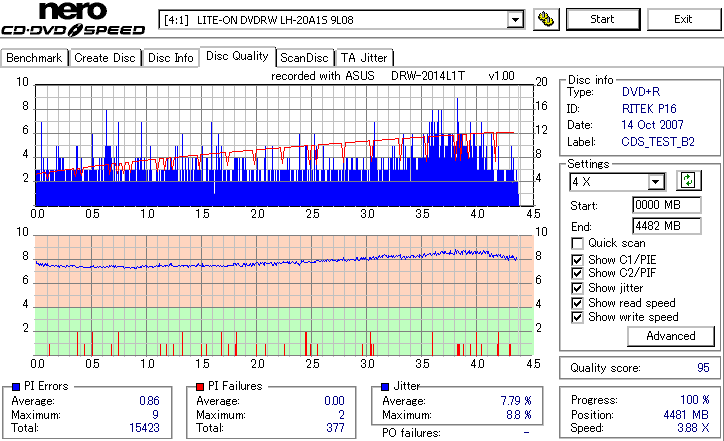This screenshot has width=724, height=441.
Task: Uncheck Show C2/PIF option
Action: coord(577,273)
